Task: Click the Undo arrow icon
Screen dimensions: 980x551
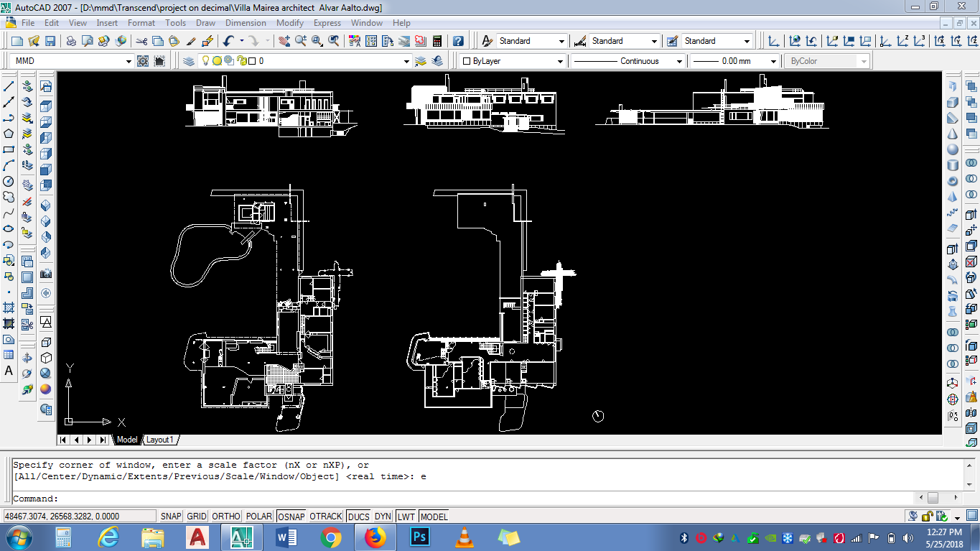Action: click(228, 41)
